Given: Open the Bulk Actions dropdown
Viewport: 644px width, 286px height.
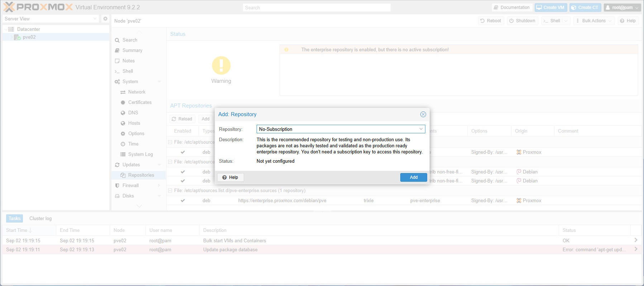Looking at the screenshot, I should 594,21.
